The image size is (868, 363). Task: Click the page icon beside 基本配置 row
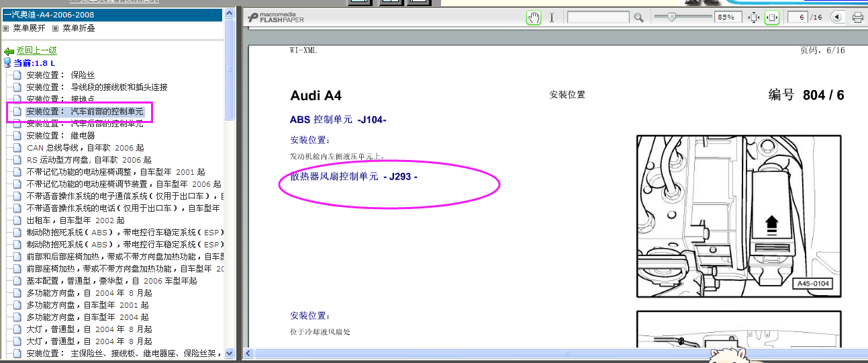tap(17, 280)
